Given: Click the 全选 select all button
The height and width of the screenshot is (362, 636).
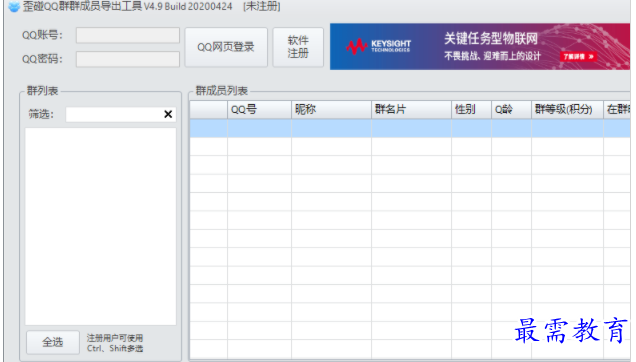Looking at the screenshot, I should click(53, 342).
